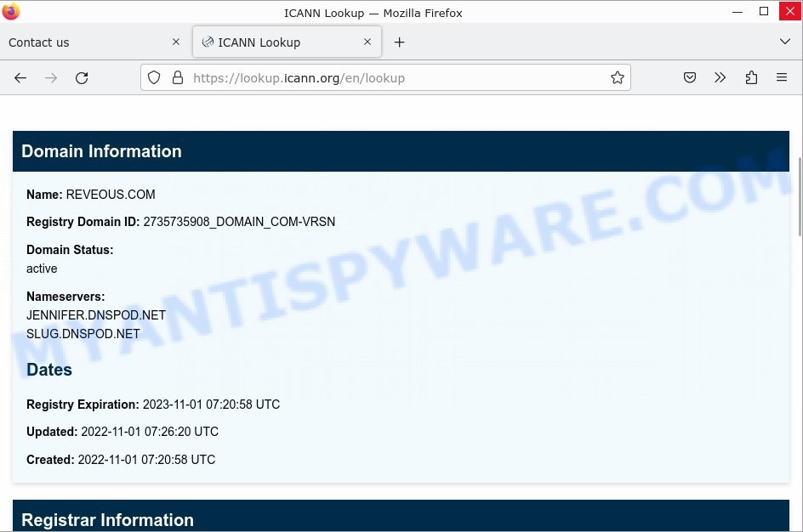Show more toolbar tools chevrons

pyautogui.click(x=720, y=77)
